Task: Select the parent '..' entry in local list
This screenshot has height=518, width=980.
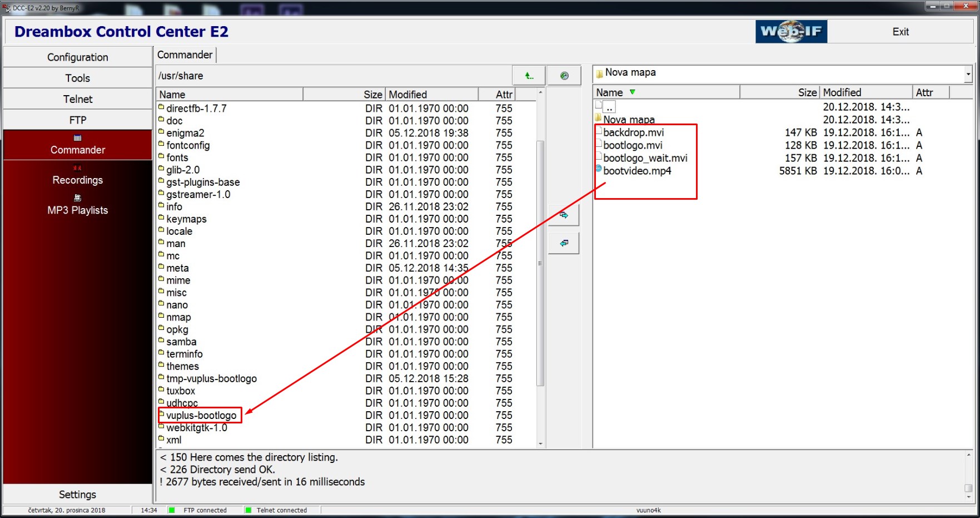Action: pyautogui.click(x=610, y=107)
